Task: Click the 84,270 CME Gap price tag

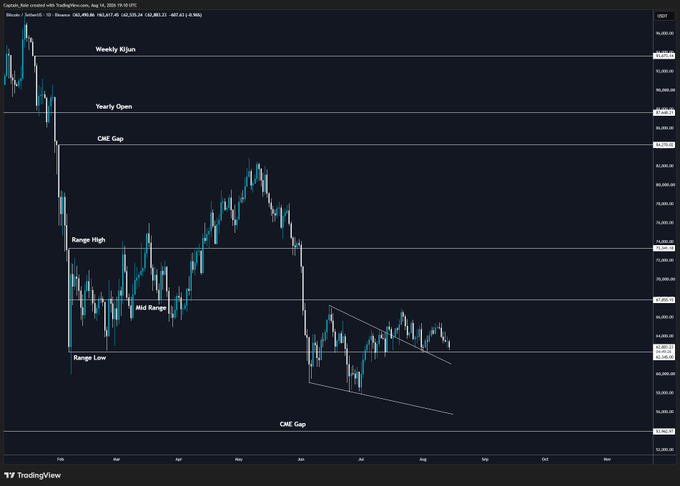Action: point(664,145)
